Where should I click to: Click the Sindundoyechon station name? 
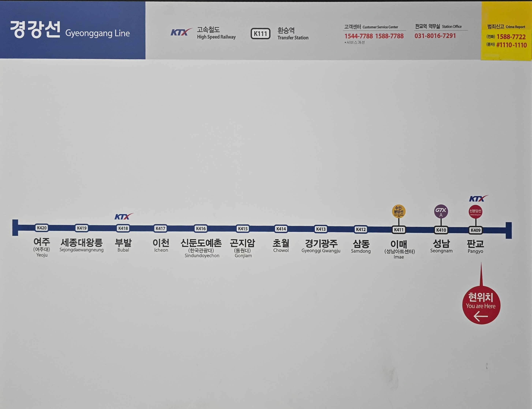pos(201,244)
